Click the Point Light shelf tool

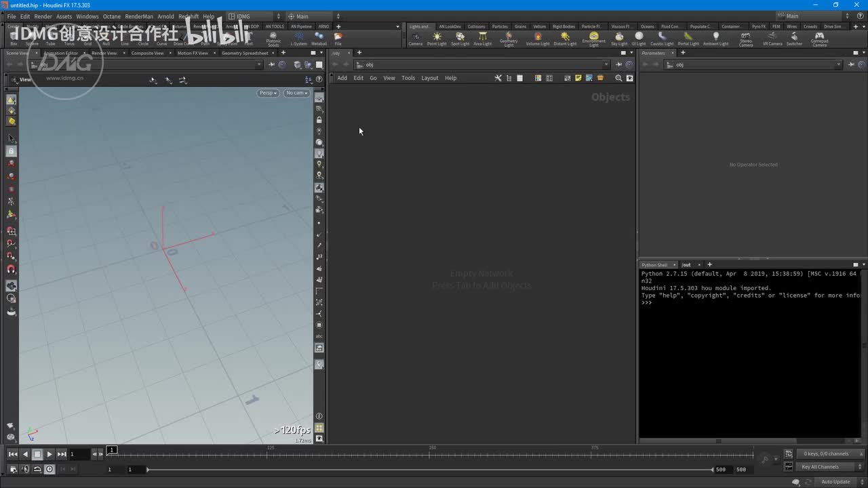click(437, 38)
